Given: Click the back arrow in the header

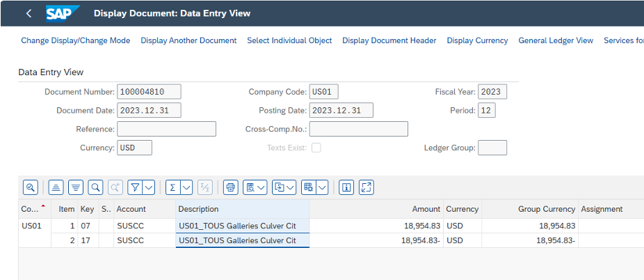Looking at the screenshot, I should pyautogui.click(x=29, y=13).
